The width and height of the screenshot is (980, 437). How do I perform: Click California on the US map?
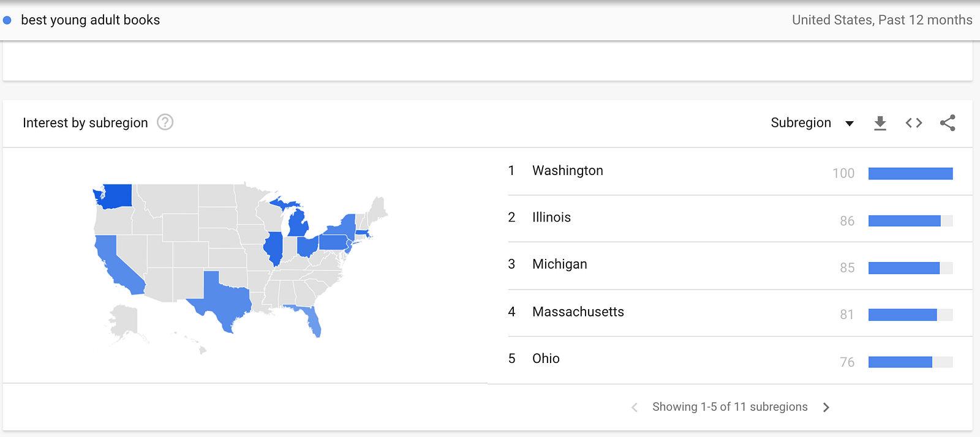coord(116,264)
